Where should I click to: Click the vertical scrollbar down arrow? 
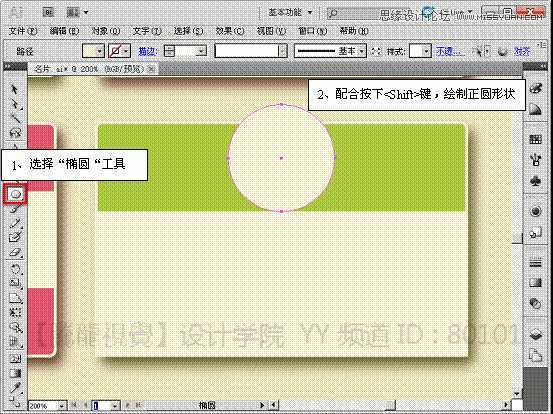pyautogui.click(x=517, y=394)
